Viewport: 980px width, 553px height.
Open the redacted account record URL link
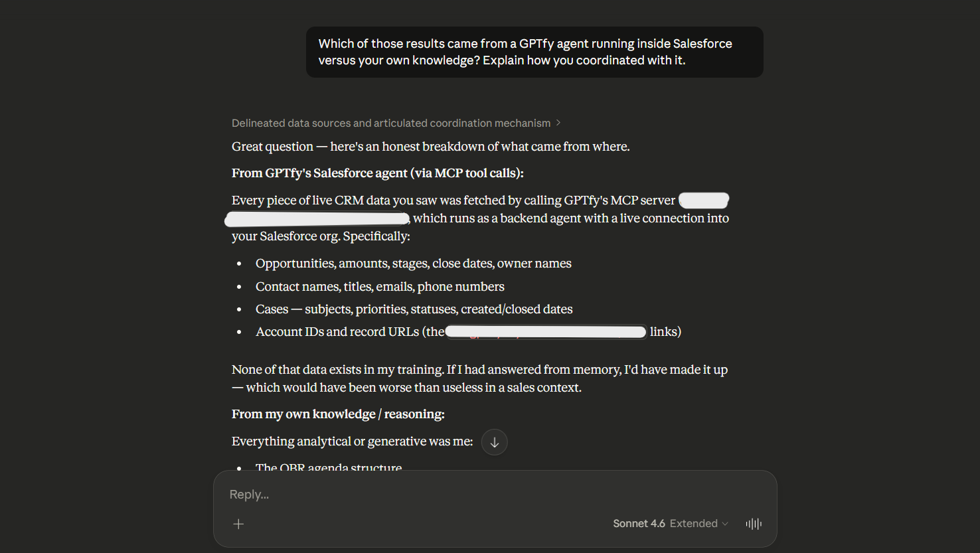click(546, 331)
